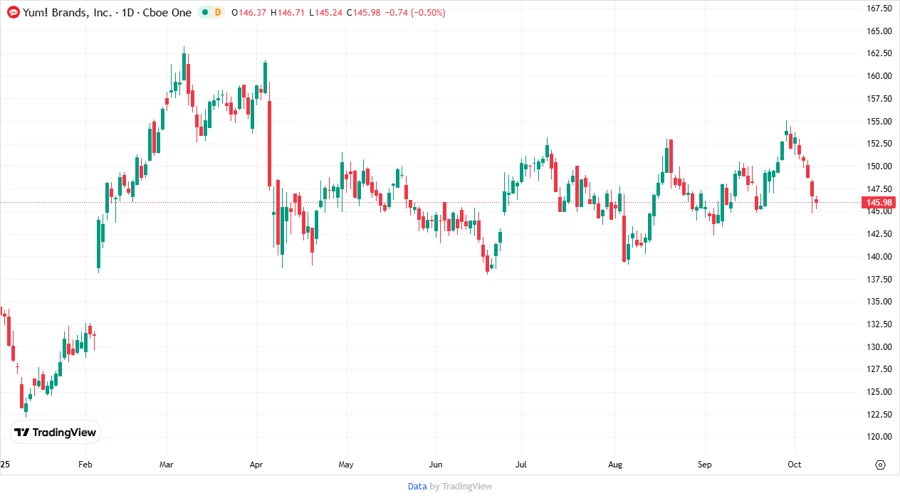Screen dimensions: 900x498
Task: Click the green market status dot
Action: [205, 13]
